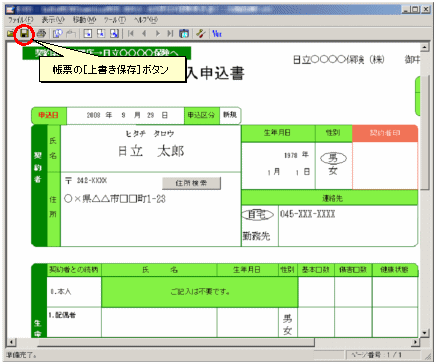This screenshot has height=364, width=436.
Task: Click the horizontal scrollbar left arrow
Action: 11,342
